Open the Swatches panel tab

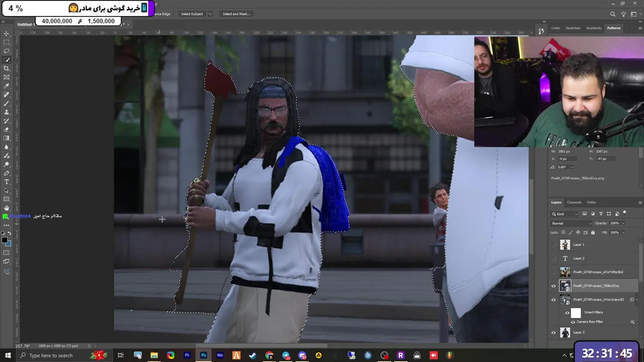pos(573,28)
